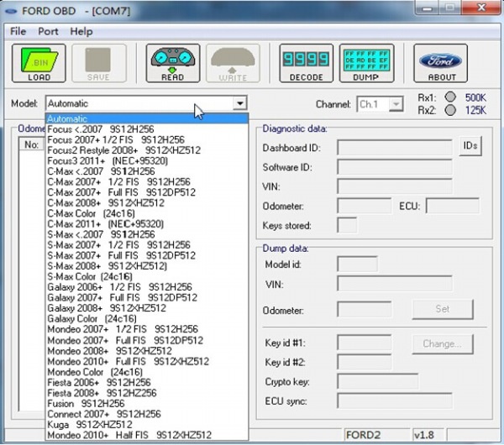Image resolution: width=504 pixels, height=445 pixels.
Task: Click the IDs button
Action: (470, 146)
